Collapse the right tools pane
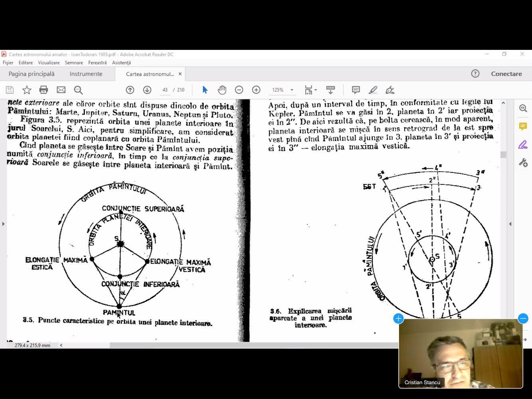The image size is (532, 399). [x=510, y=224]
